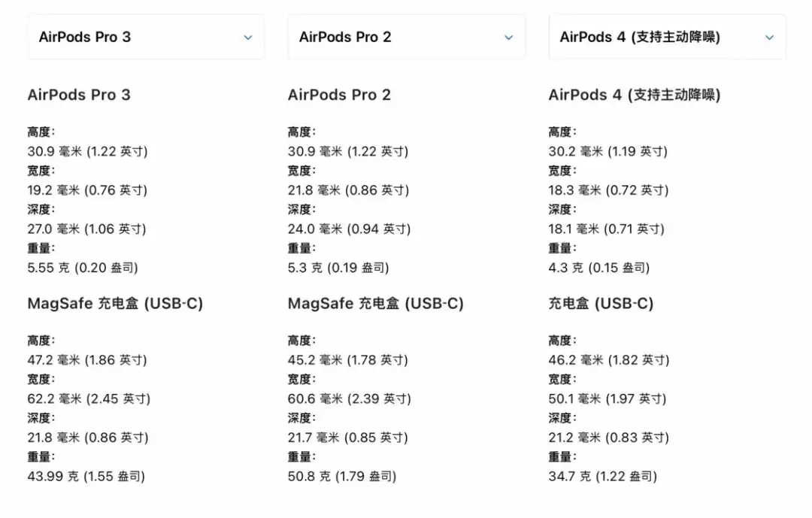
Task: Click the AirPods Pro 2 heading below the dropdown
Action: (339, 95)
